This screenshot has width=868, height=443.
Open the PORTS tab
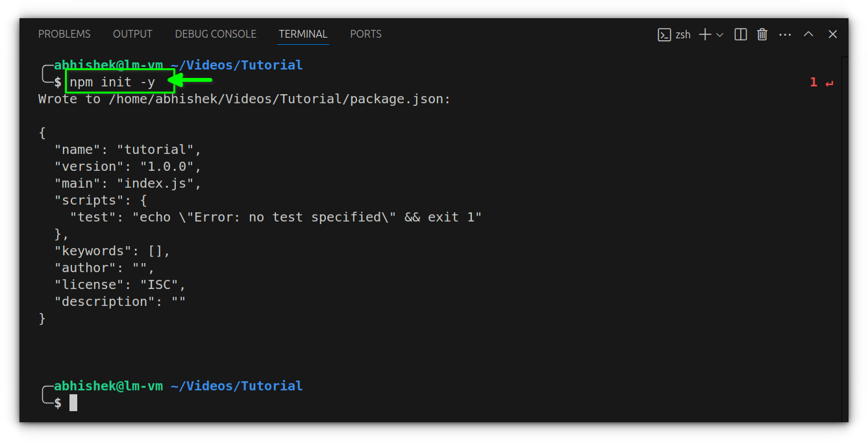tap(366, 34)
